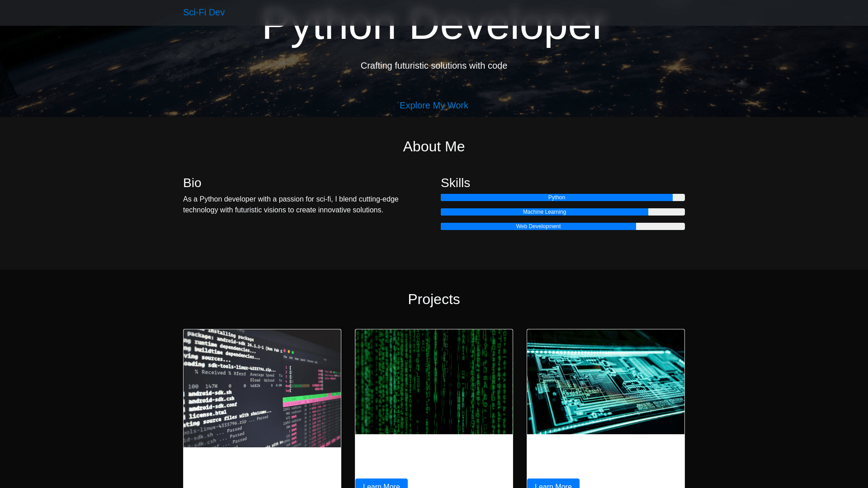Click the Web Development skill bar
The image size is (868, 488).
[x=538, y=226]
